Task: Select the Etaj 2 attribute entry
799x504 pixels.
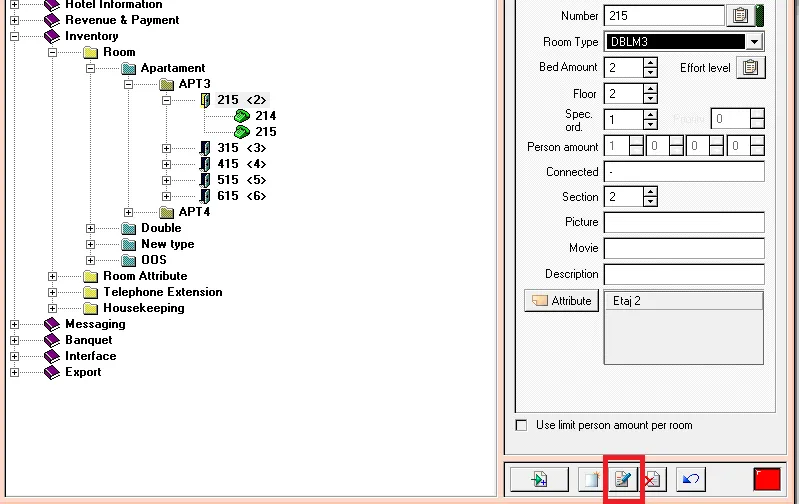Action: pos(684,301)
